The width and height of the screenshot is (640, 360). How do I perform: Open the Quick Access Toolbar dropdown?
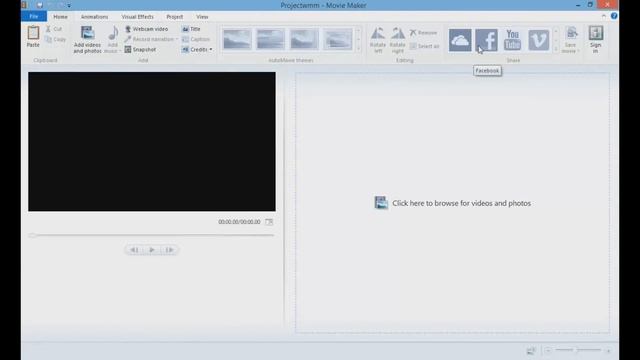coord(69,5)
